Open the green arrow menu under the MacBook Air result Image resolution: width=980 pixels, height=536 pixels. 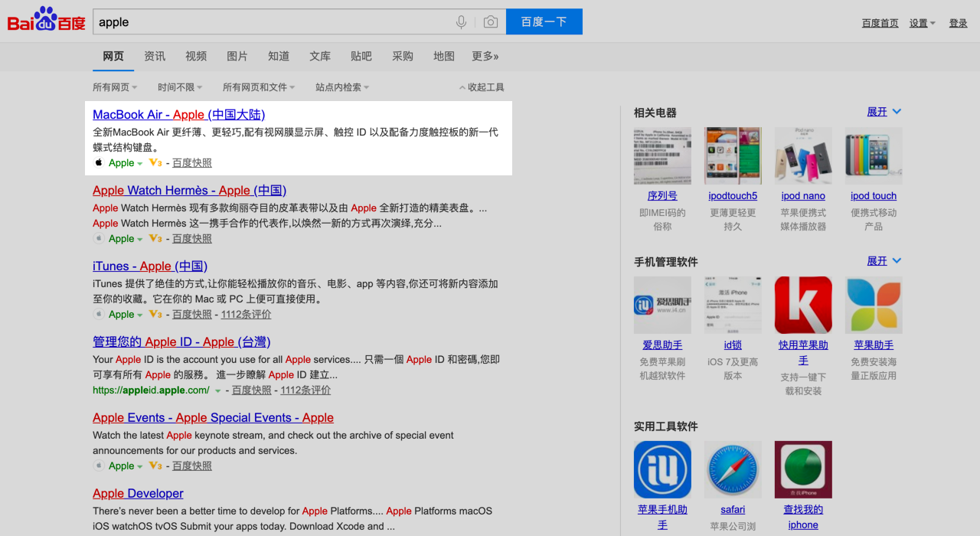140,163
